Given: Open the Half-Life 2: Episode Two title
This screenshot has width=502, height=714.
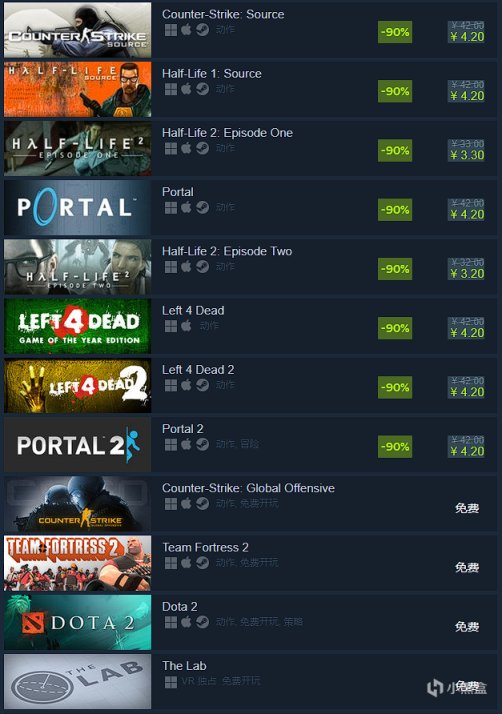Looking at the screenshot, I should (227, 251).
